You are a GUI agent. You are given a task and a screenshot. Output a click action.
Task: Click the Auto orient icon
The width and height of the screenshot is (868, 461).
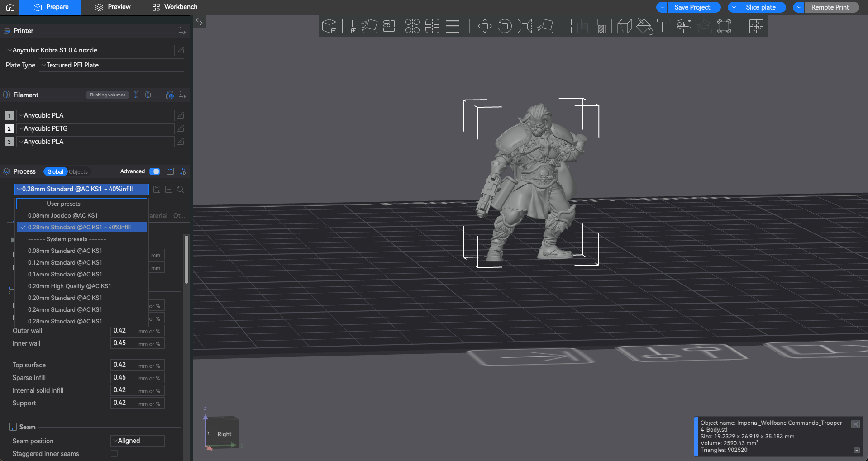[x=369, y=26]
